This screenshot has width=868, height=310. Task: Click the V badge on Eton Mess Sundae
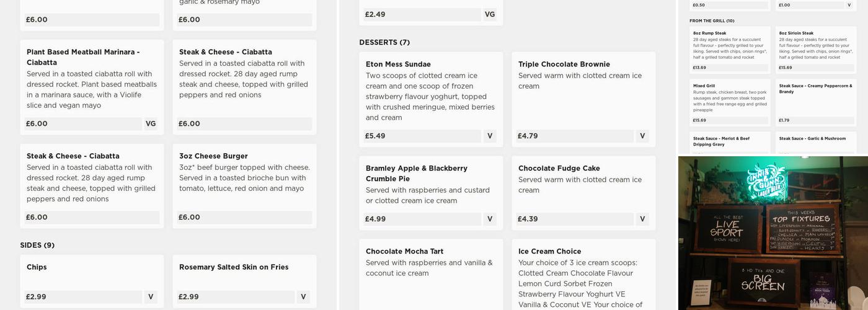coord(490,136)
